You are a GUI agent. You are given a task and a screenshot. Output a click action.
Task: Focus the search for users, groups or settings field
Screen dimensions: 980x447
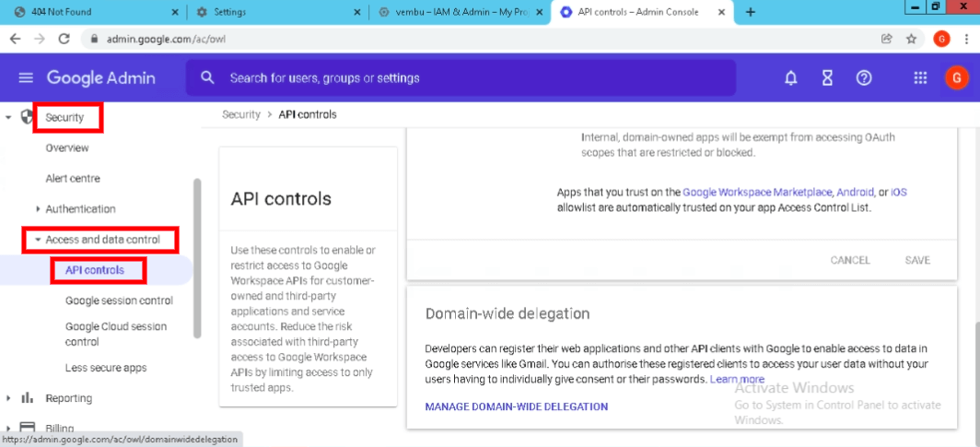pos(461,78)
